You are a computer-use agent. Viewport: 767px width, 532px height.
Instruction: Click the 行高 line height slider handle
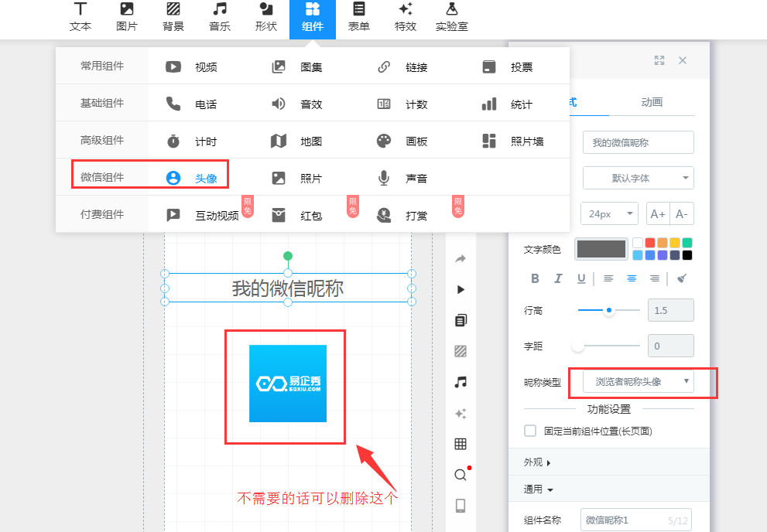click(609, 310)
